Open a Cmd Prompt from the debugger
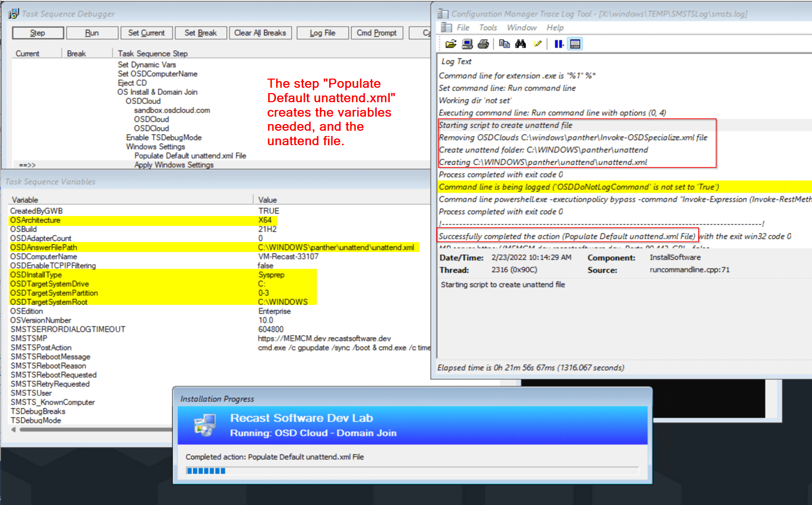 (377, 32)
